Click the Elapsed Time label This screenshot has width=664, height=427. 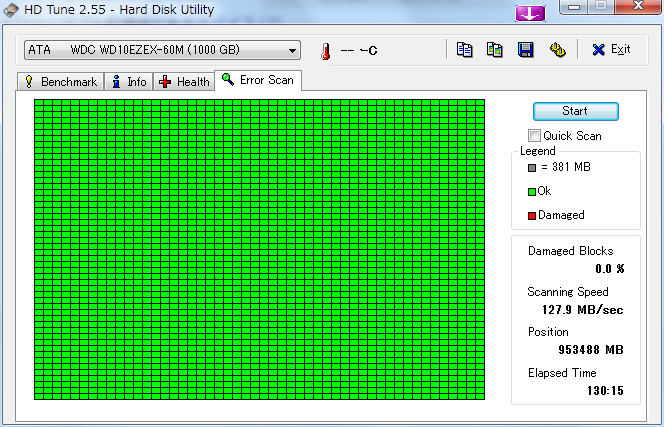click(x=562, y=373)
